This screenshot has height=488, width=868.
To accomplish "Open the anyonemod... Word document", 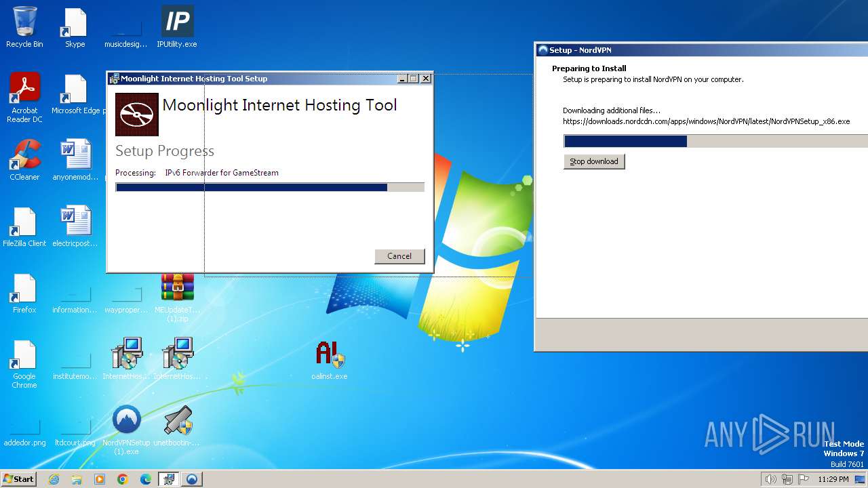I will (75, 161).
